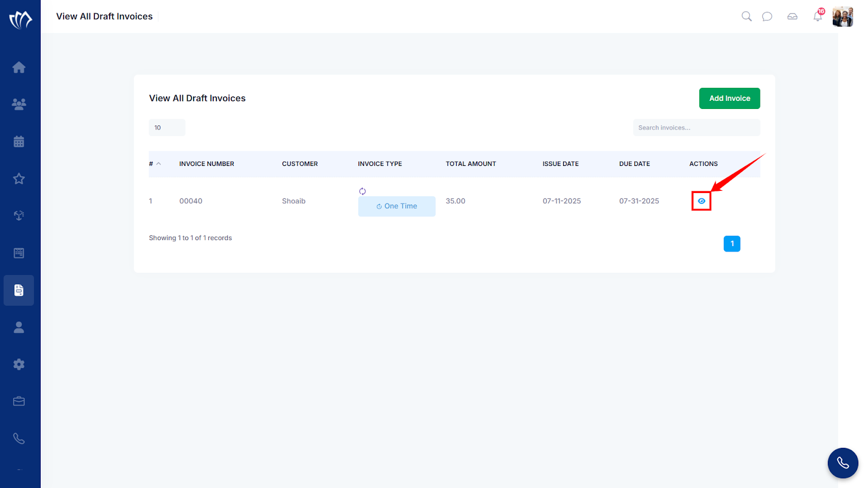Open the briefcase icon in sidebar
Screen dimensions: 868x488
pyautogui.click(x=19, y=401)
